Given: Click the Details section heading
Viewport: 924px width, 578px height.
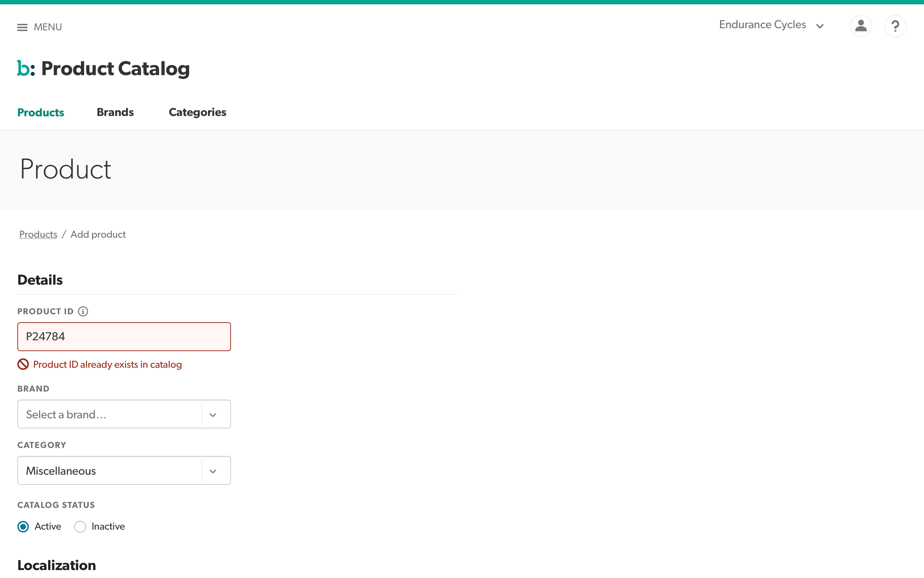Looking at the screenshot, I should coord(40,280).
